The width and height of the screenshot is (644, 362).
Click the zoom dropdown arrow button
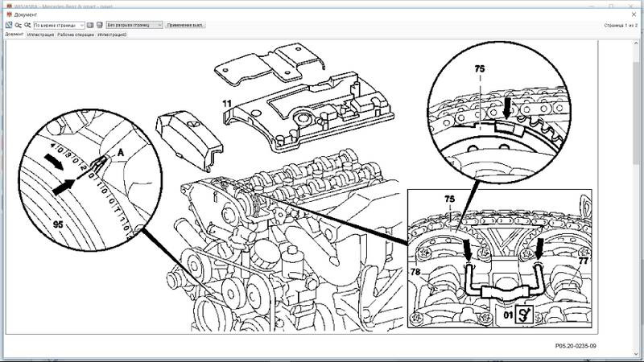tap(81, 25)
